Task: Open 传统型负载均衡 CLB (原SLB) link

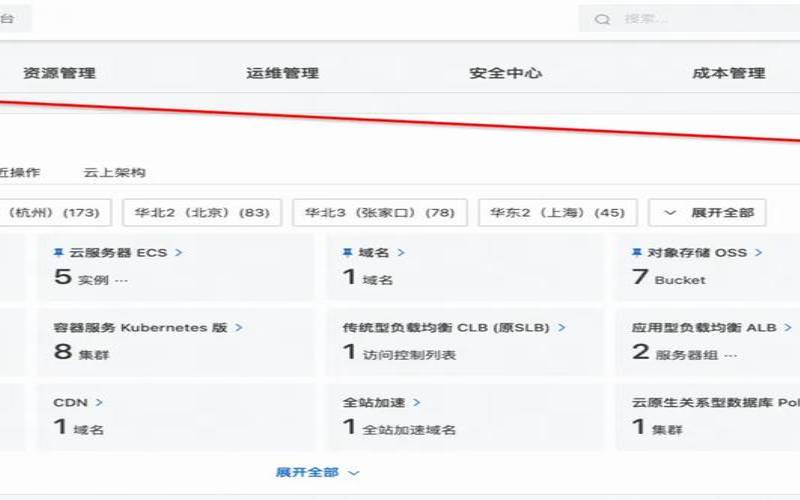Action: coord(446,328)
